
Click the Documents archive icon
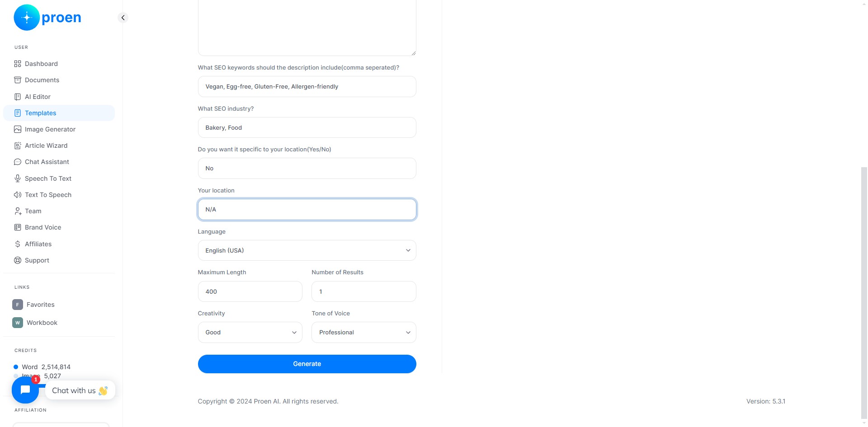pos(18,80)
